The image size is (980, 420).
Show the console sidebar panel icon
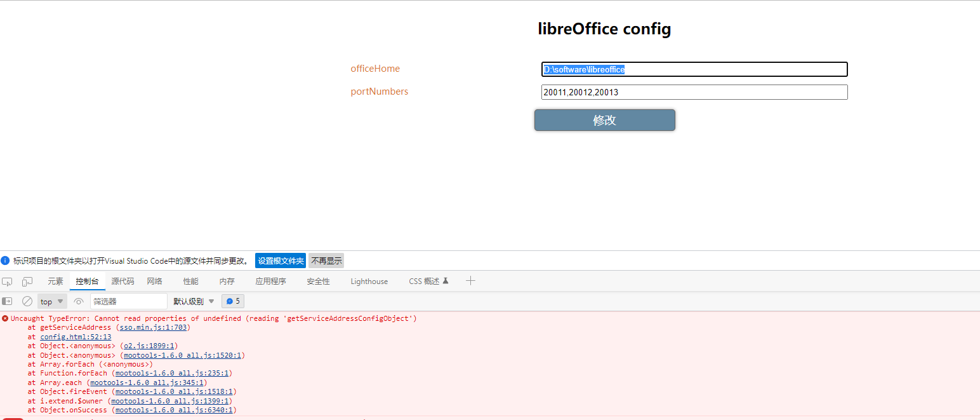click(x=7, y=301)
